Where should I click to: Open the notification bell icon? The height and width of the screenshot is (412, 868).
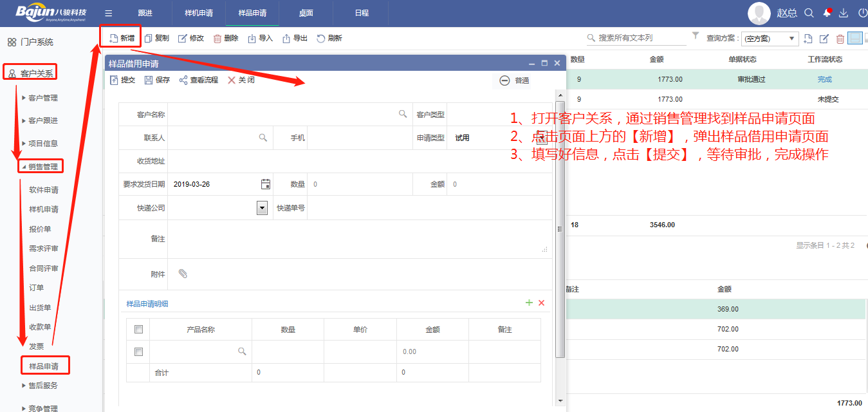pyautogui.click(x=827, y=13)
